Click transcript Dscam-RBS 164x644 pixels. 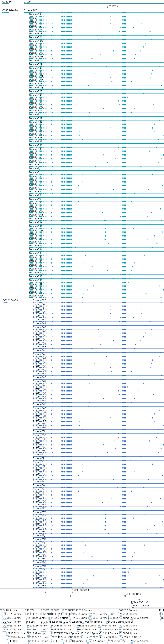tap(35, 280)
